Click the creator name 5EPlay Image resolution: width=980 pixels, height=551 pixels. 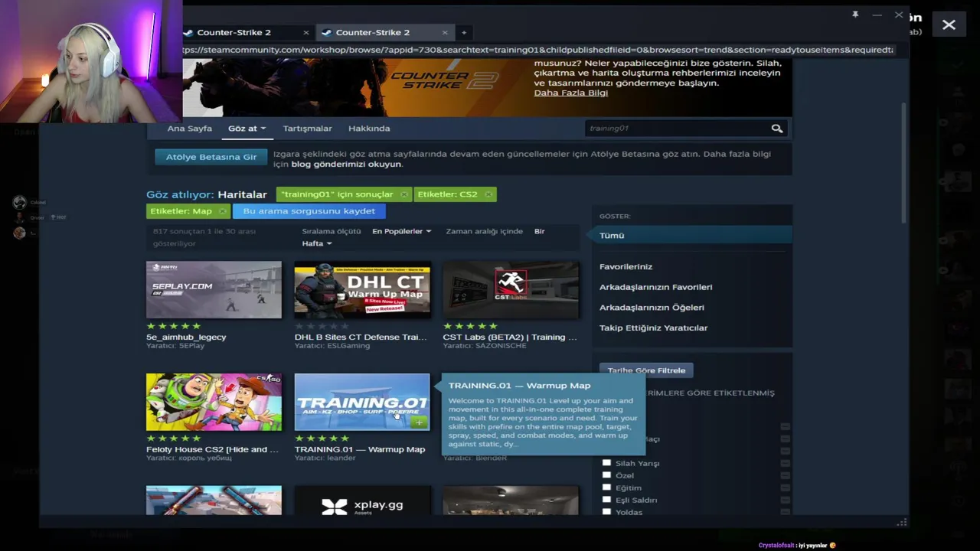[x=191, y=346]
